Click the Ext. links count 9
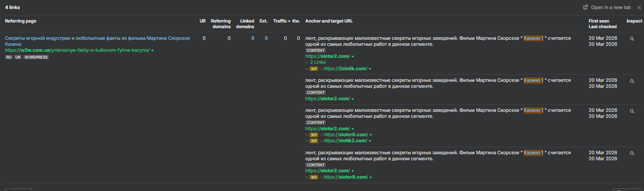 266,38
